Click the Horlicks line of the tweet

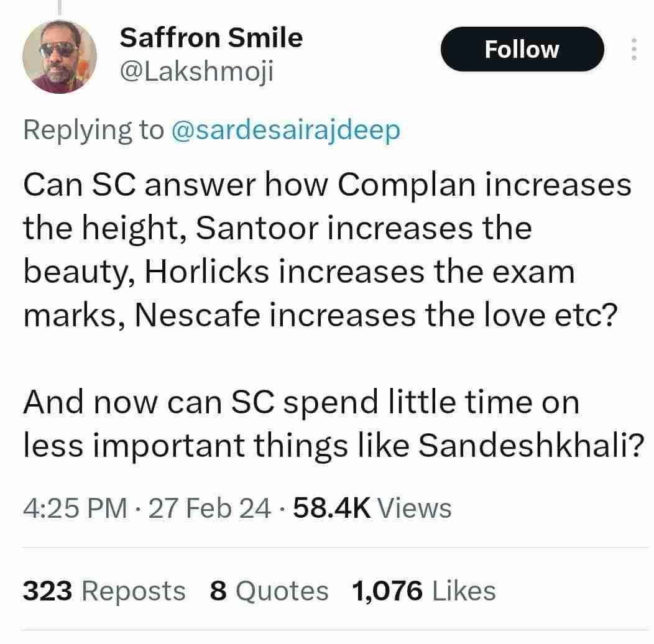point(298,272)
